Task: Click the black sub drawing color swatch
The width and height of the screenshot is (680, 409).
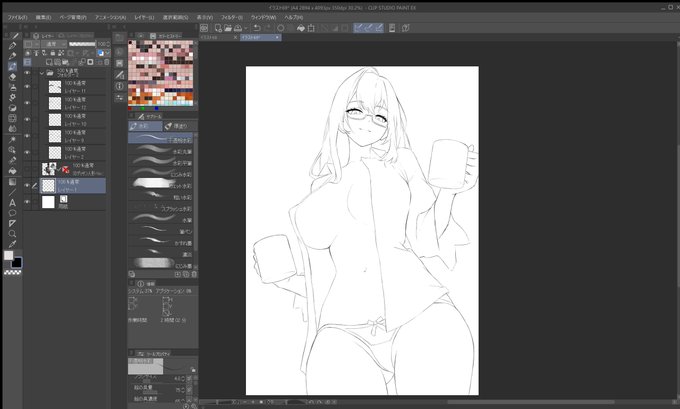Action: coord(16,262)
